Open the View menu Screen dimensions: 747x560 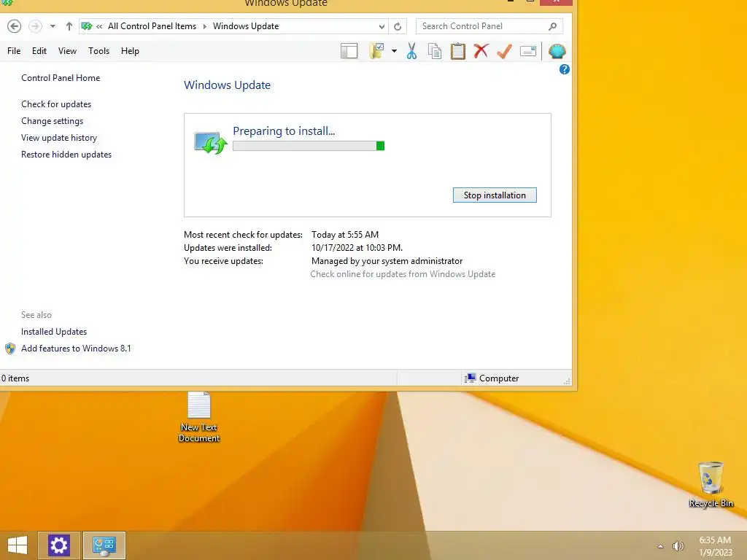(x=67, y=51)
